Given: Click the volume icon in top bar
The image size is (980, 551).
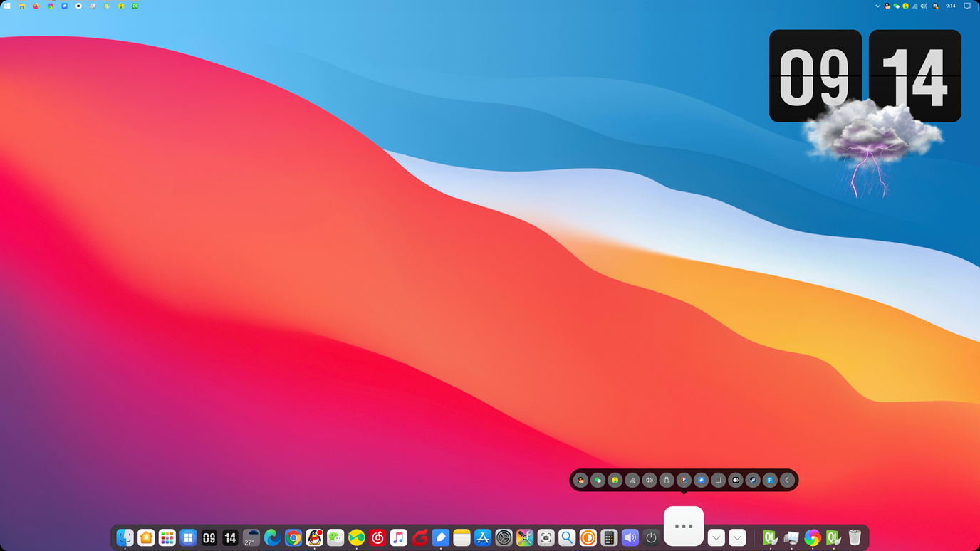Looking at the screenshot, I should tap(924, 6).
